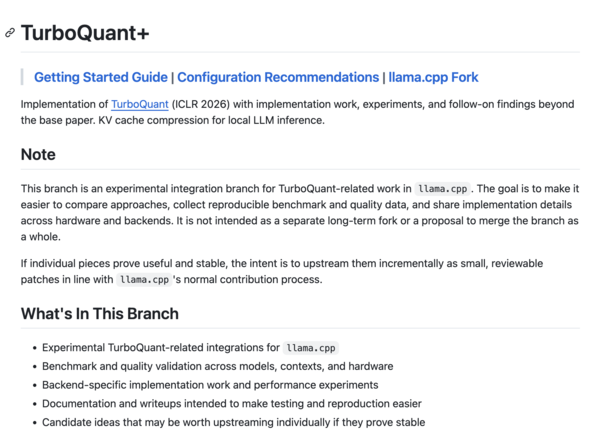This screenshot has width=600, height=444.
Task: Open the llama.cpp Fork link
Action: [433, 77]
